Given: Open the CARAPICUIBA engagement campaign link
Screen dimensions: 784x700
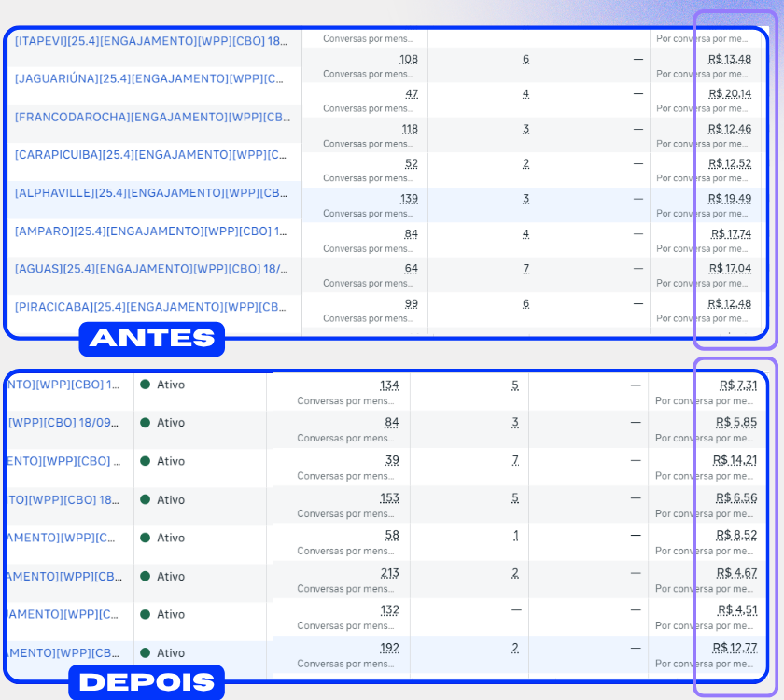Looking at the screenshot, I should [150, 155].
